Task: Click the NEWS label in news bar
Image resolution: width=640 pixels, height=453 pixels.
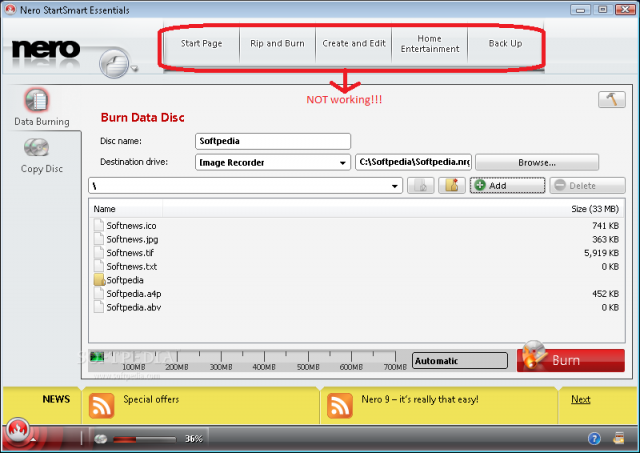Action: [x=56, y=399]
